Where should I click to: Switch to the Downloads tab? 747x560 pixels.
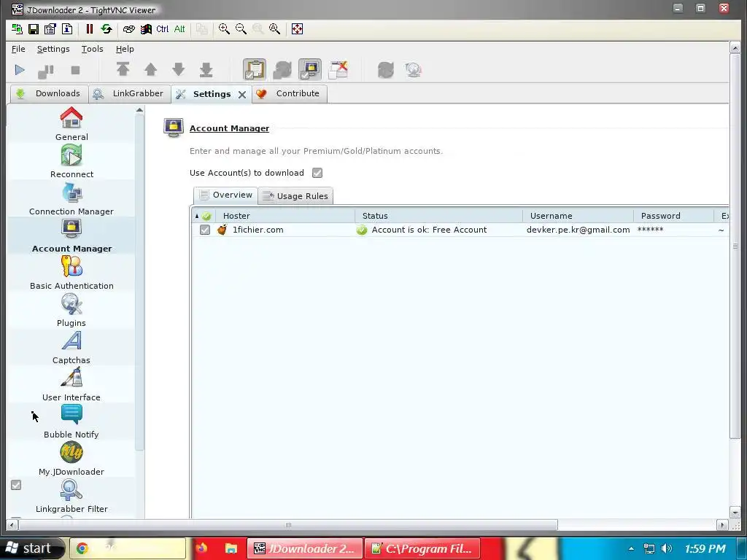(49, 93)
